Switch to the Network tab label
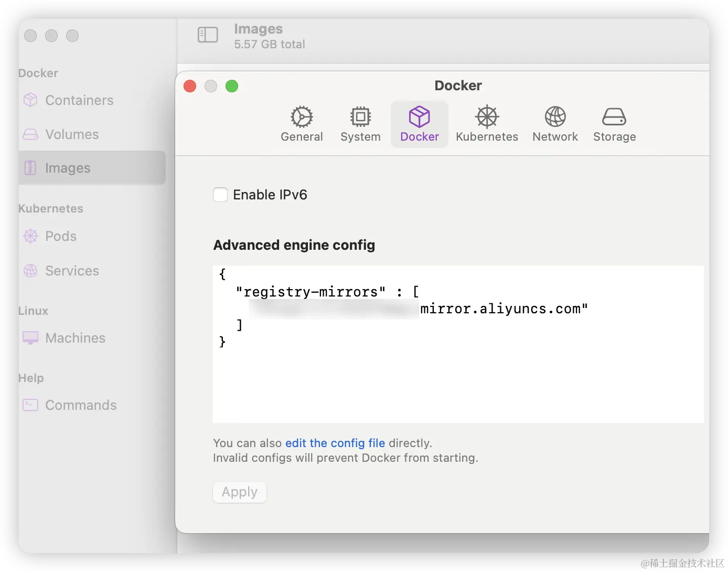 555,137
